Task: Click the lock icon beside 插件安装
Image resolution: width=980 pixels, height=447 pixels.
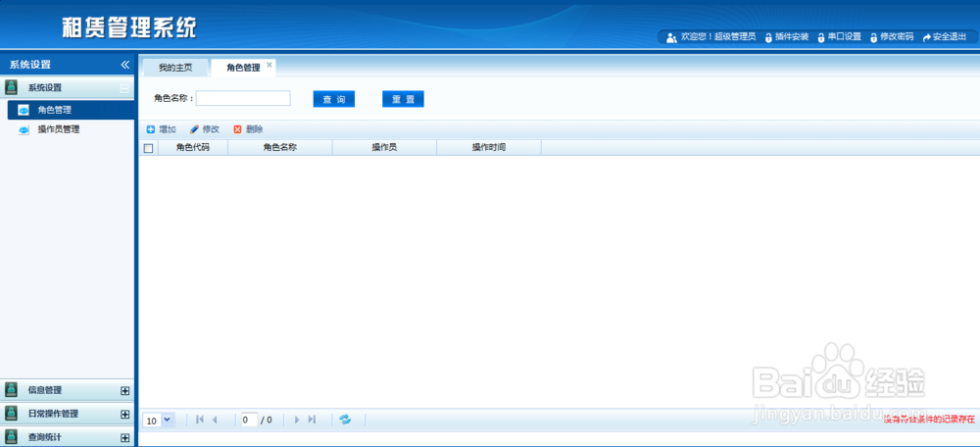Action: click(768, 37)
